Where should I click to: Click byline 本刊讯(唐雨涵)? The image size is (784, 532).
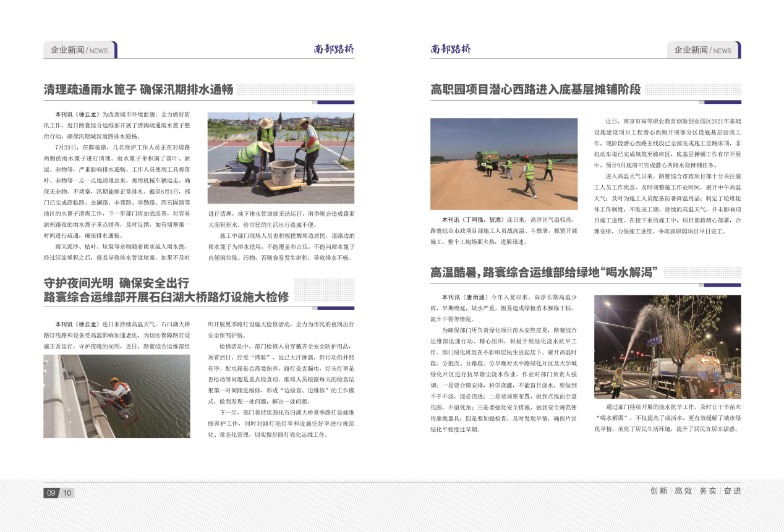point(466,297)
